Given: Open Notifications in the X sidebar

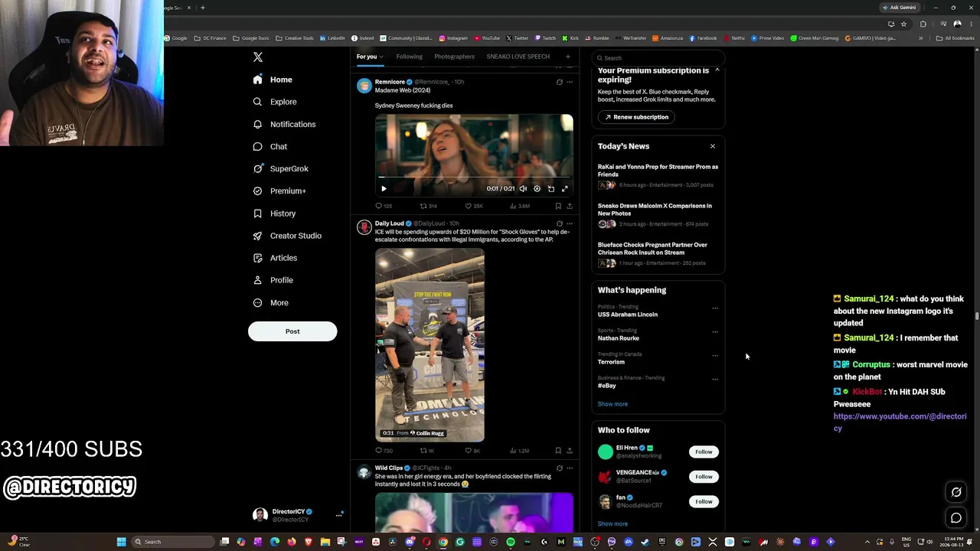Looking at the screenshot, I should (x=284, y=124).
